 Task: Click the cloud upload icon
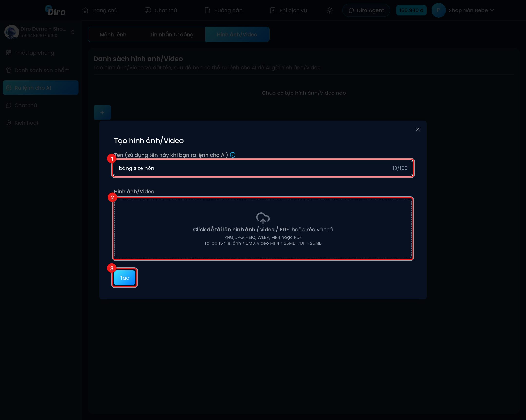pos(263,218)
